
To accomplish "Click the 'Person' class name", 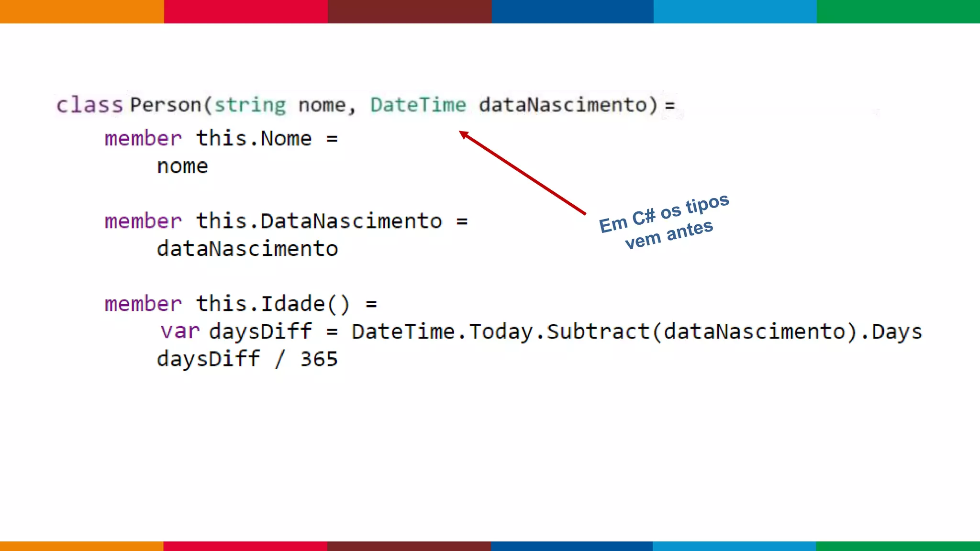I will [166, 105].
